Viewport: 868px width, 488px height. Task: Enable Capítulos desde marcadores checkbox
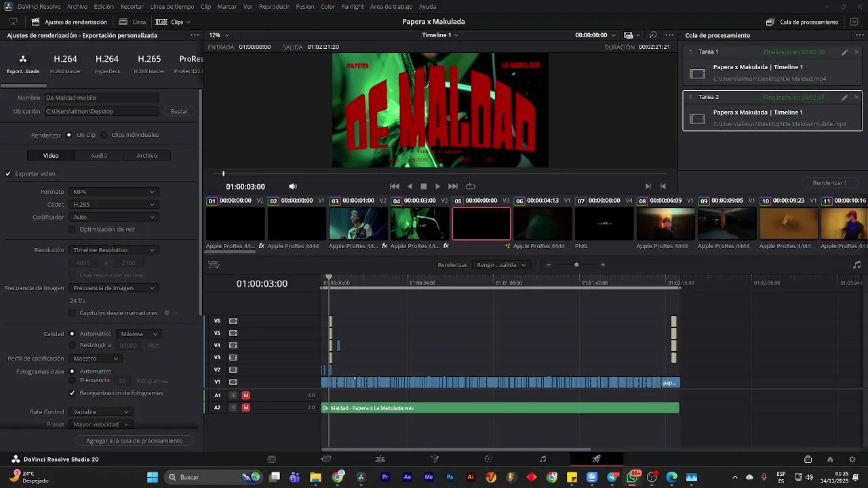pyautogui.click(x=73, y=313)
